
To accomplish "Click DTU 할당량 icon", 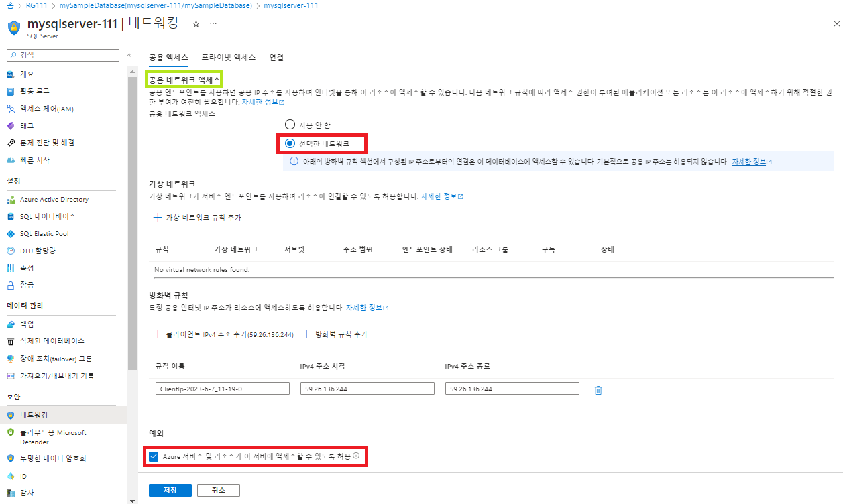I will (10, 251).
